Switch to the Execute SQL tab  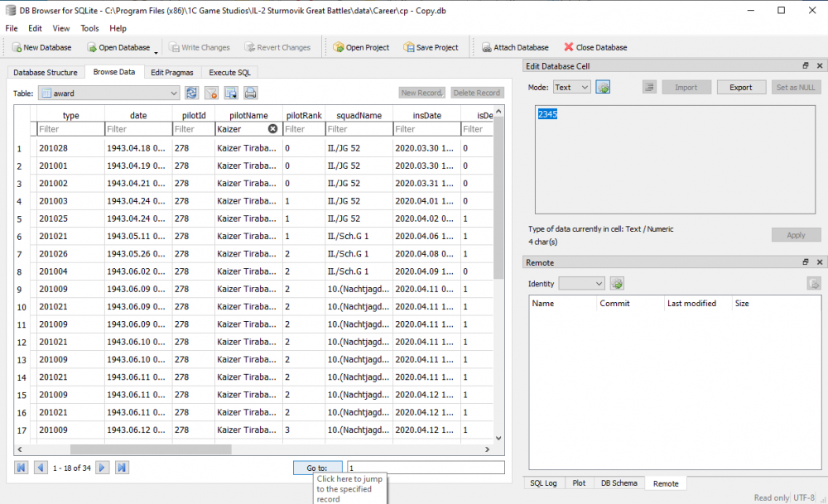pyautogui.click(x=229, y=72)
